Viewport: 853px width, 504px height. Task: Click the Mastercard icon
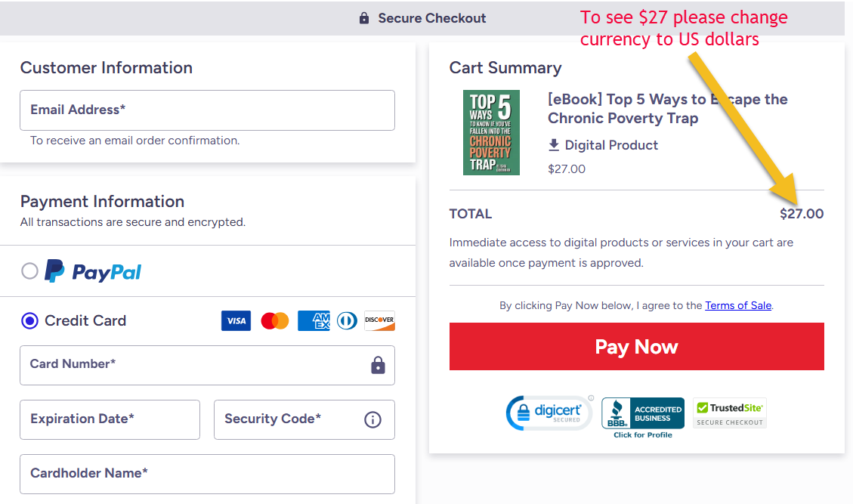click(275, 321)
